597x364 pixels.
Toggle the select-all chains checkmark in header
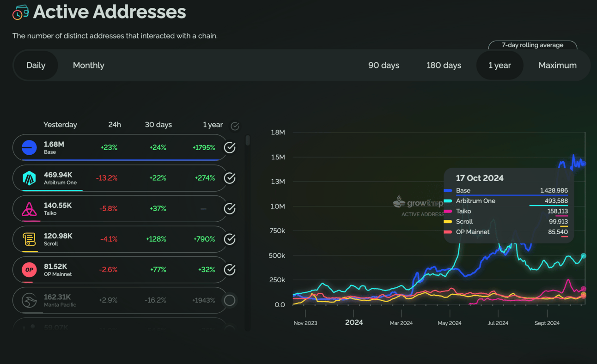[235, 126]
